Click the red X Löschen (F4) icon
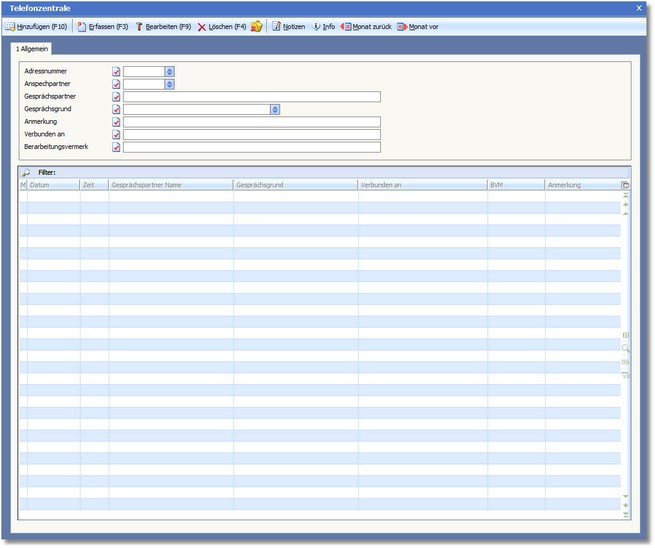The width and height of the screenshot is (655, 548). (x=202, y=27)
